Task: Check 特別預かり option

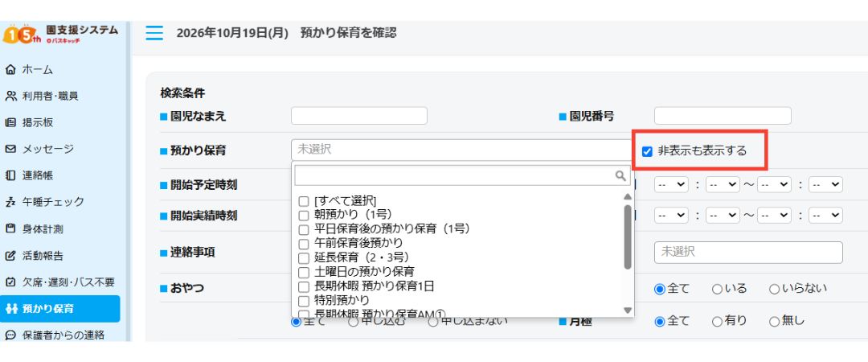Action: pos(303,301)
